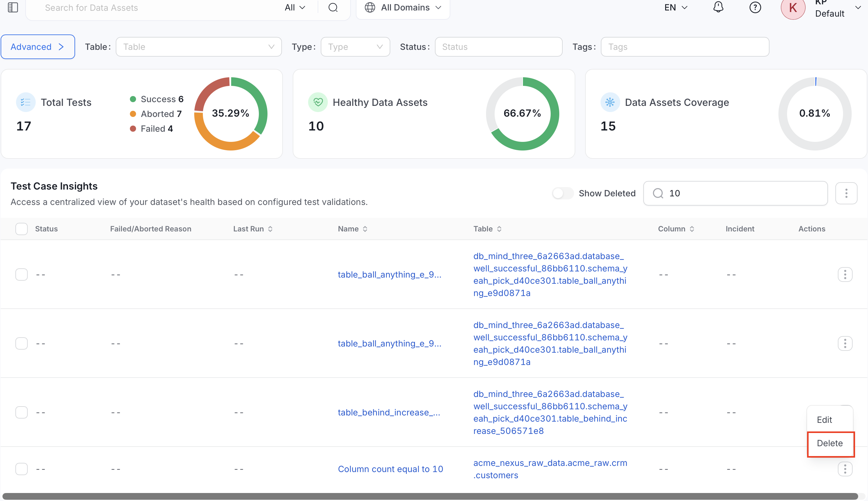
Task: Click the Status filter input field
Action: coord(498,47)
